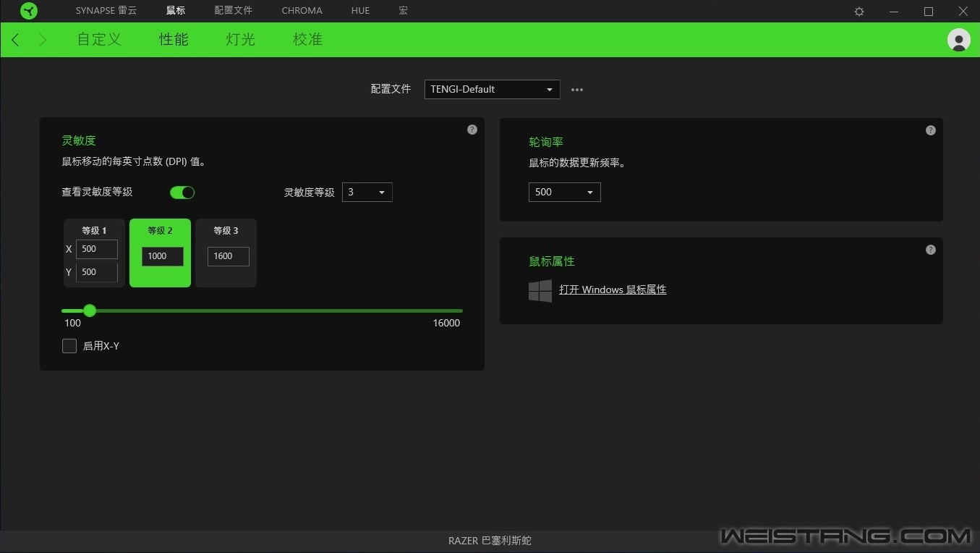Show help for the polling rate panel
The width and height of the screenshot is (980, 553).
pos(931,130)
